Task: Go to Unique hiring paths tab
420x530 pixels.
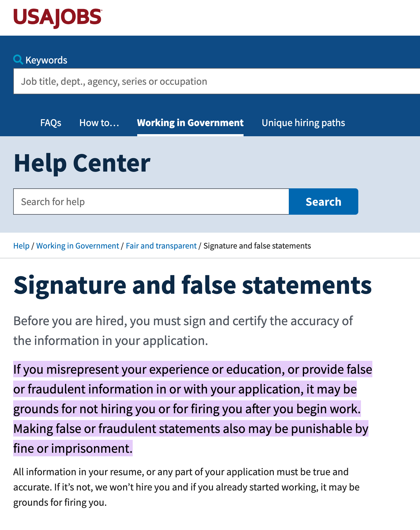Action: [303, 123]
